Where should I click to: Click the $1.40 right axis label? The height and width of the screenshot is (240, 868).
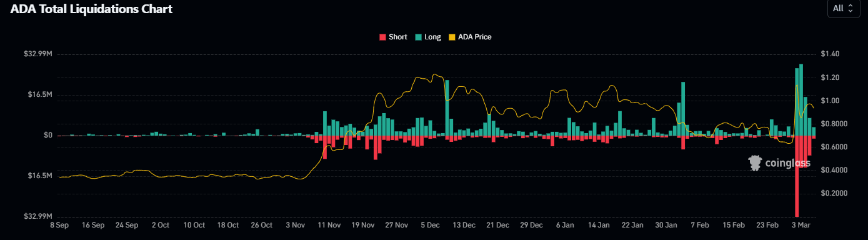coord(831,54)
